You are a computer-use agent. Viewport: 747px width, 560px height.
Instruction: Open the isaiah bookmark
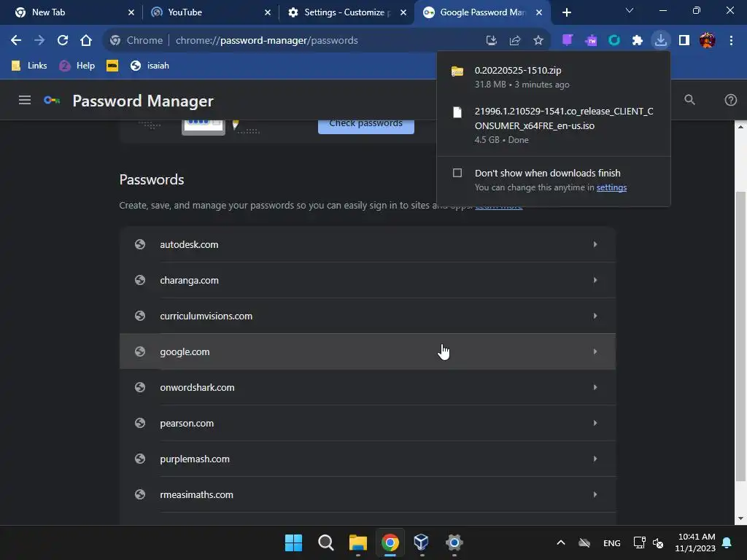coord(150,66)
